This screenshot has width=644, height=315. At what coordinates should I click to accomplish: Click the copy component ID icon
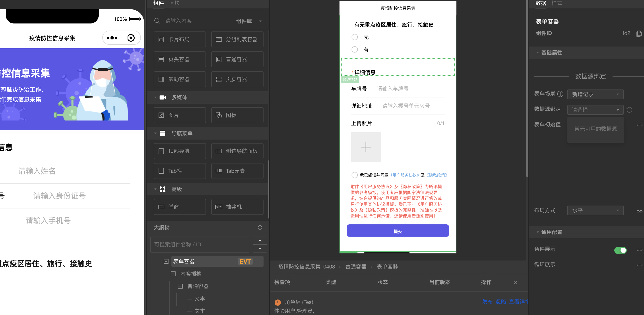(x=638, y=33)
